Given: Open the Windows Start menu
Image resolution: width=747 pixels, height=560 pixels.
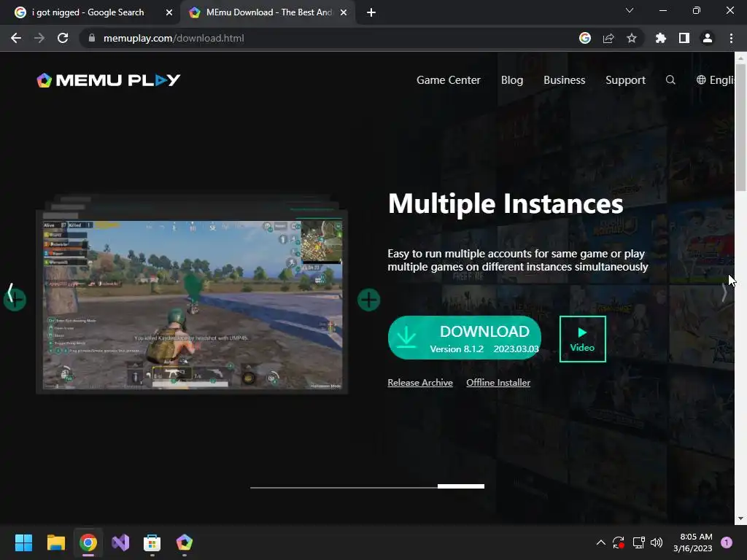Looking at the screenshot, I should tap(23, 542).
